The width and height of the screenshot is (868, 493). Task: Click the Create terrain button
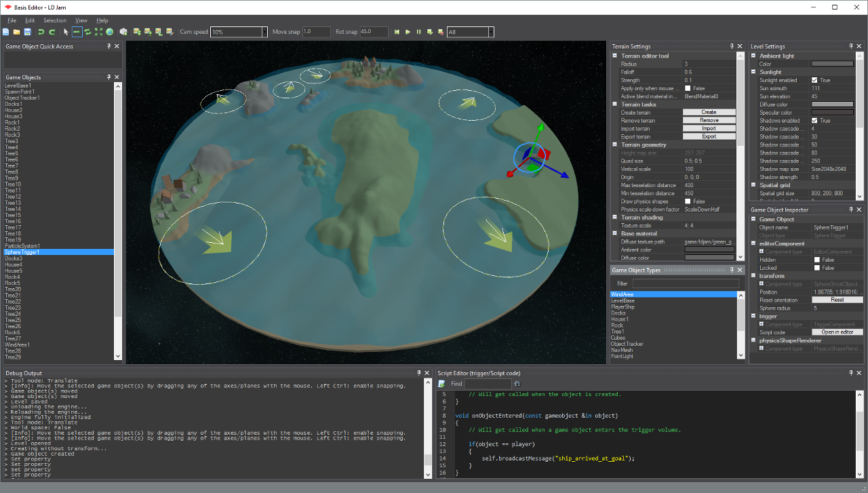coord(709,113)
